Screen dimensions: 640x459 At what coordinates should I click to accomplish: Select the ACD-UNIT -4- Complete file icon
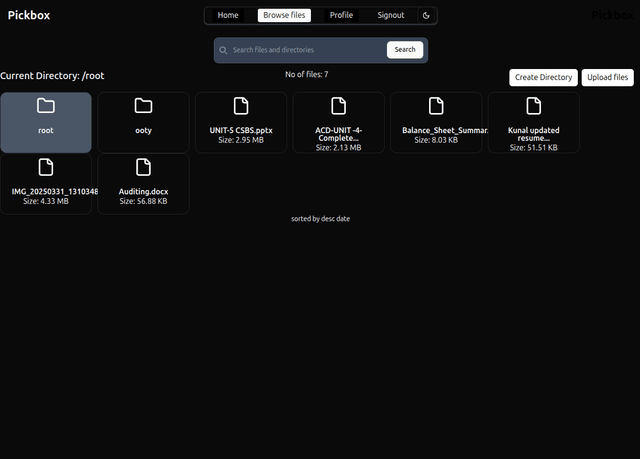(x=338, y=106)
